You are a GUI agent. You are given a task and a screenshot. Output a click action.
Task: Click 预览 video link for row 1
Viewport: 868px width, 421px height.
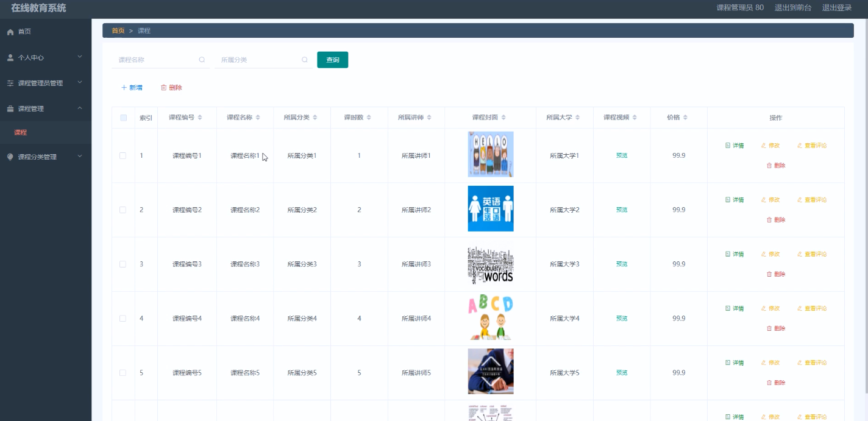(622, 155)
